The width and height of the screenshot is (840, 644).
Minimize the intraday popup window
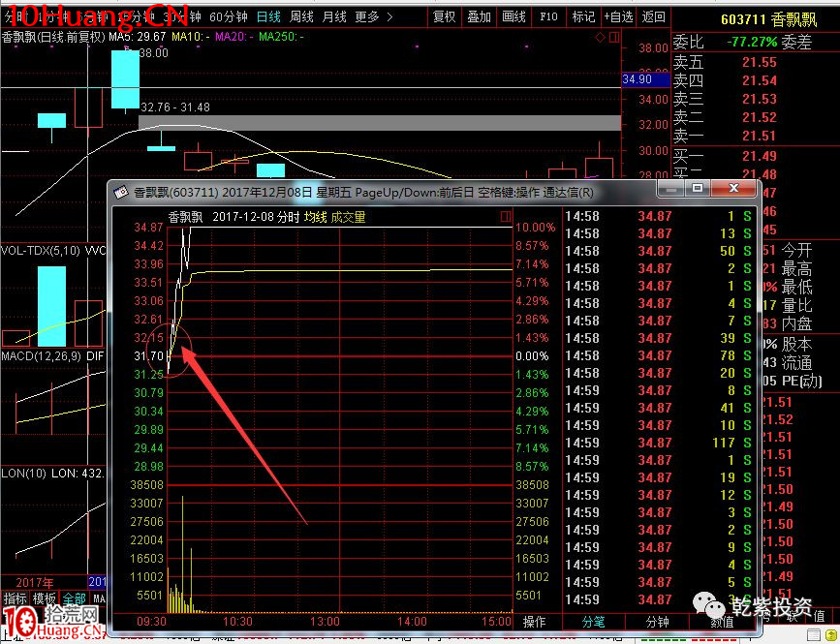coord(671,188)
